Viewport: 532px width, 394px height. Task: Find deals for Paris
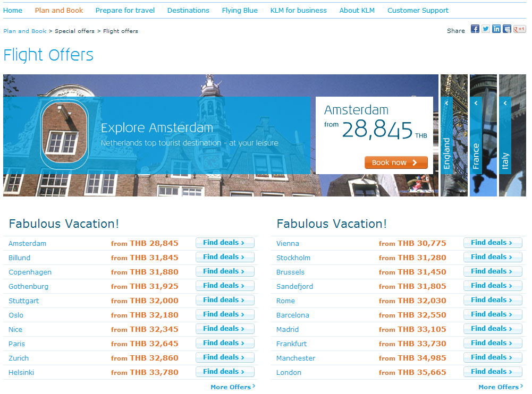[225, 343]
